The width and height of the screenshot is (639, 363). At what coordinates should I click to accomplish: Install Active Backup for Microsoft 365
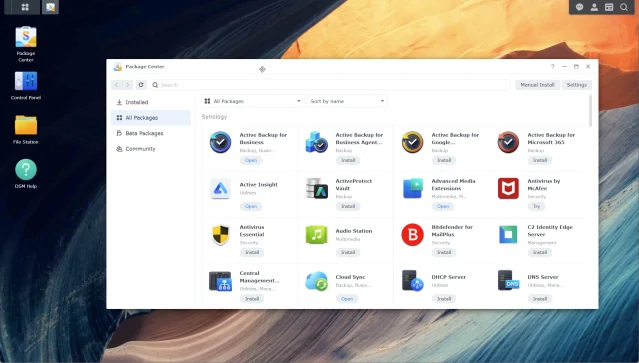pos(540,160)
